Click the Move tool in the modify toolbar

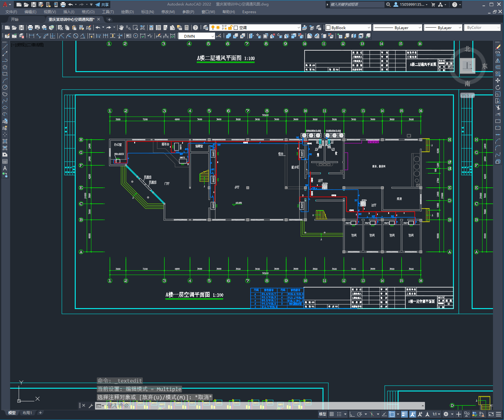click(x=498, y=81)
